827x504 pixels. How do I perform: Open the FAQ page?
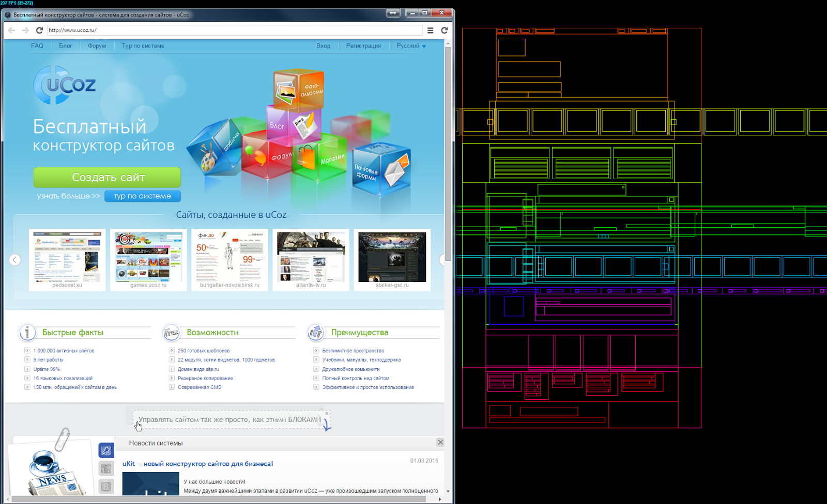tap(37, 46)
